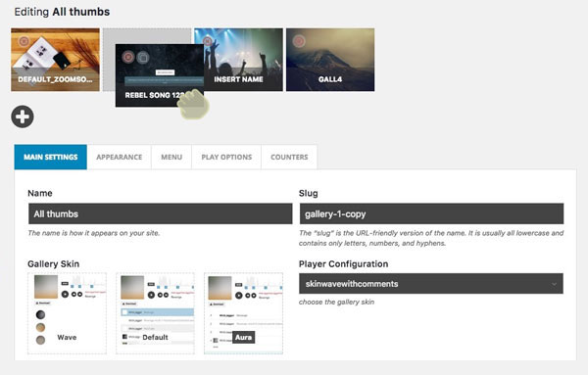Click the gray duplicate icon on REBEL SONG thumbnail

(x=142, y=58)
